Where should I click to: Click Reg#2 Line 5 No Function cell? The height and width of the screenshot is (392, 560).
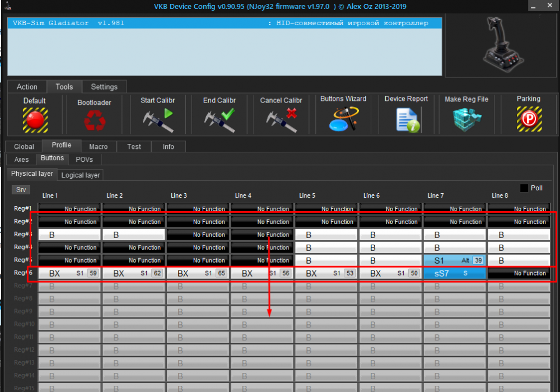(x=326, y=222)
